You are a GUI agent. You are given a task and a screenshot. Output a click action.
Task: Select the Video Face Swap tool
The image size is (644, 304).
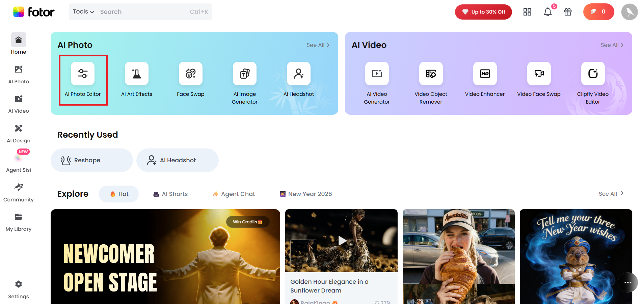(538, 80)
